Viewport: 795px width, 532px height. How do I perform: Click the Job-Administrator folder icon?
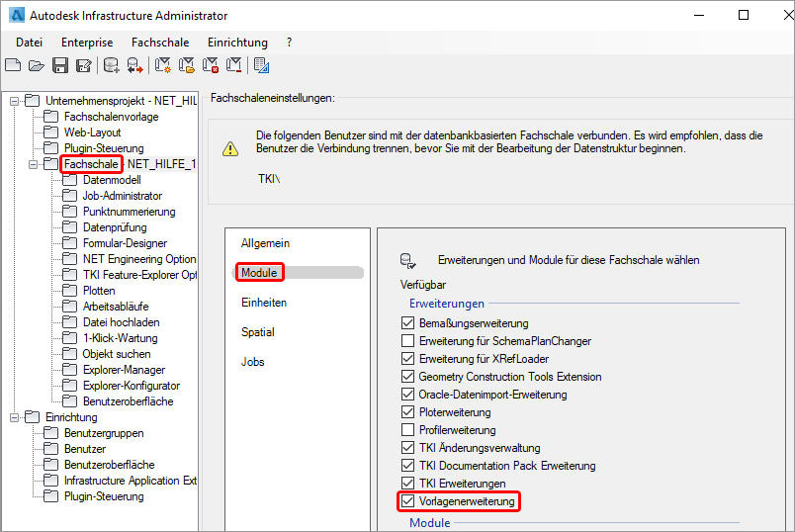[69, 196]
